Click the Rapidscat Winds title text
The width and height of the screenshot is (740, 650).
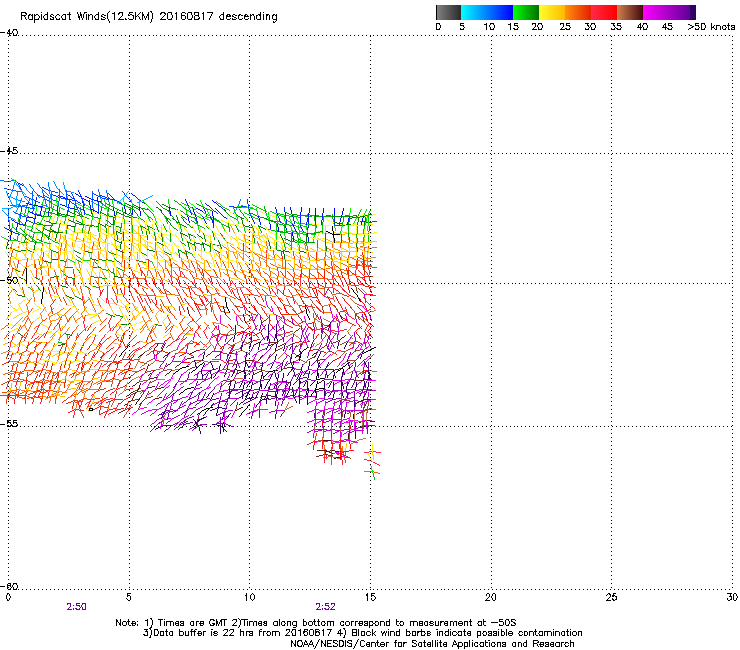tap(149, 17)
